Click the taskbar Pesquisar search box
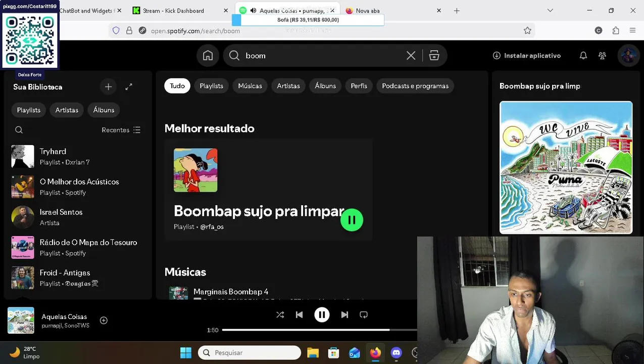644x364 pixels. (x=250, y=353)
